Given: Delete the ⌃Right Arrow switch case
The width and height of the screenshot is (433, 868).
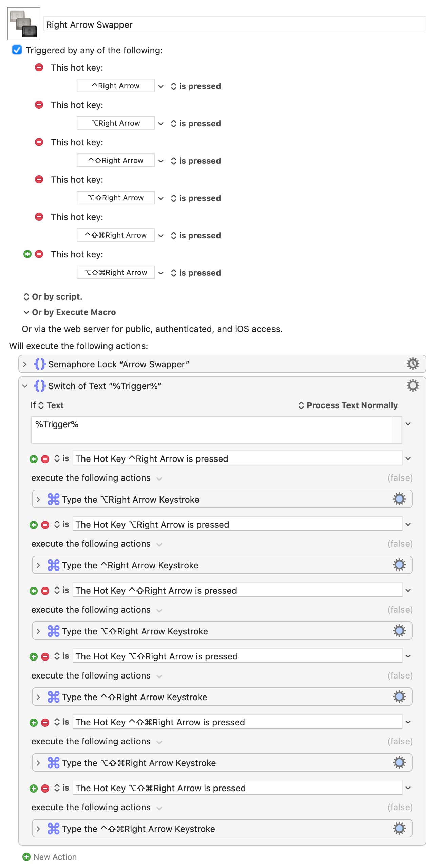Looking at the screenshot, I should click(x=45, y=459).
